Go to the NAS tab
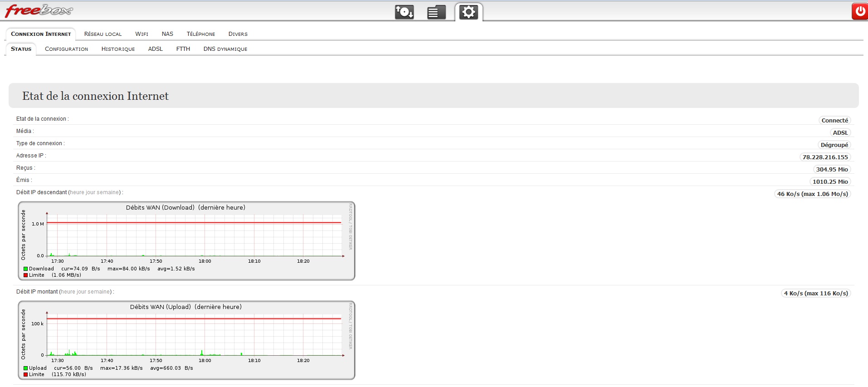Screen dimensions: 868x387 167,34
